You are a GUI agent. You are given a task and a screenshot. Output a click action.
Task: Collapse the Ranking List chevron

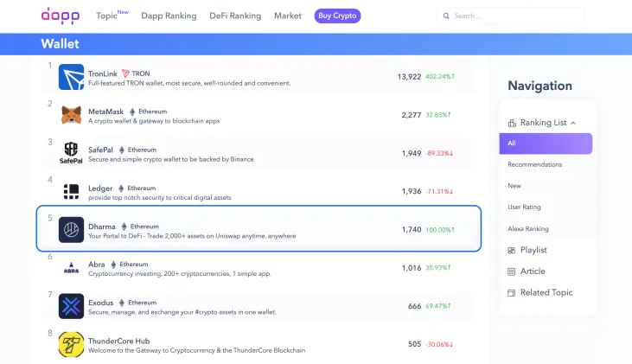pyautogui.click(x=573, y=123)
